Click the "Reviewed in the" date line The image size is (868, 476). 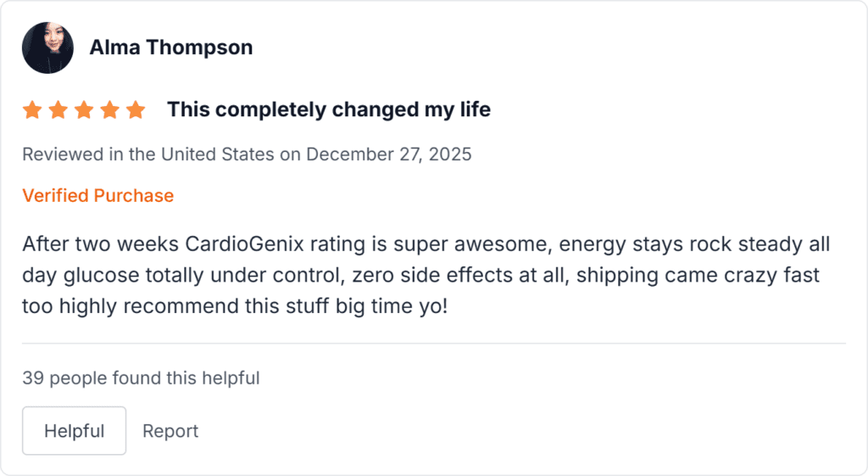[246, 154]
